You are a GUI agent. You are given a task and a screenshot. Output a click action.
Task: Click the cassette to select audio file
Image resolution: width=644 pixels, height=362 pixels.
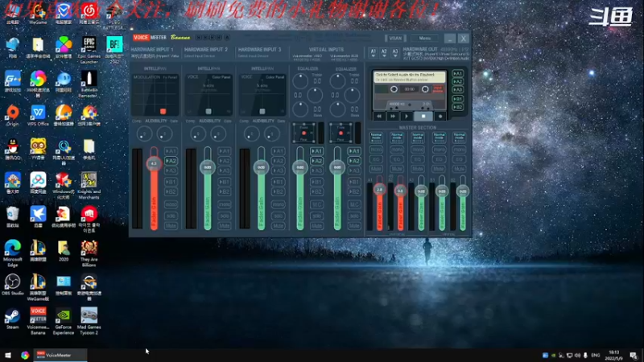pos(410,76)
